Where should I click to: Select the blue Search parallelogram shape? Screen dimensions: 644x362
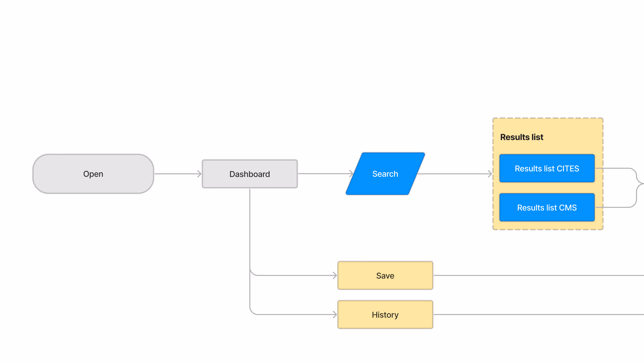pos(385,174)
